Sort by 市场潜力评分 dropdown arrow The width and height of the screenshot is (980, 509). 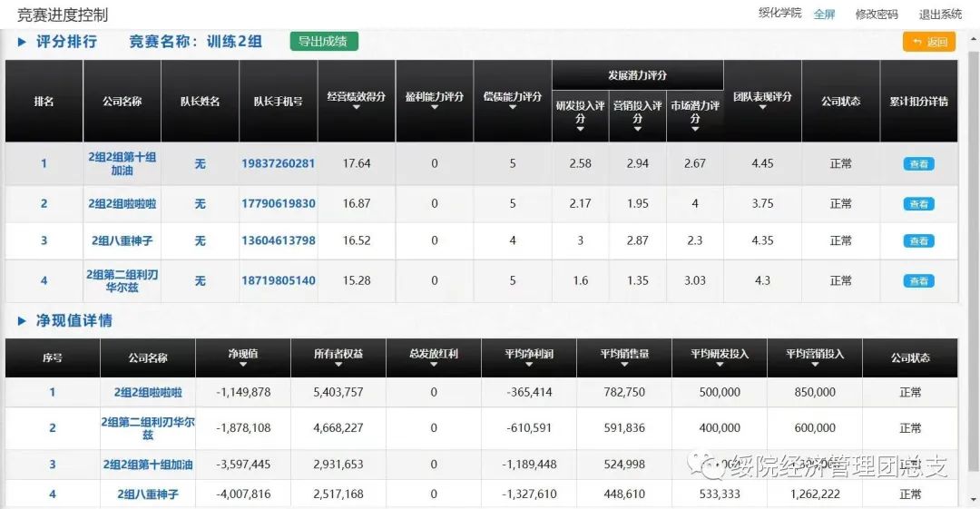[695, 130]
